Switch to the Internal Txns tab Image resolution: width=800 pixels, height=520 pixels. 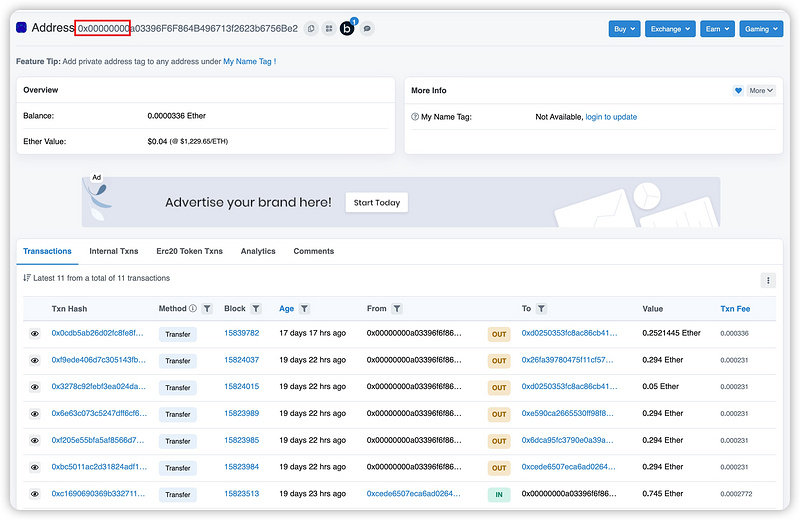(114, 251)
